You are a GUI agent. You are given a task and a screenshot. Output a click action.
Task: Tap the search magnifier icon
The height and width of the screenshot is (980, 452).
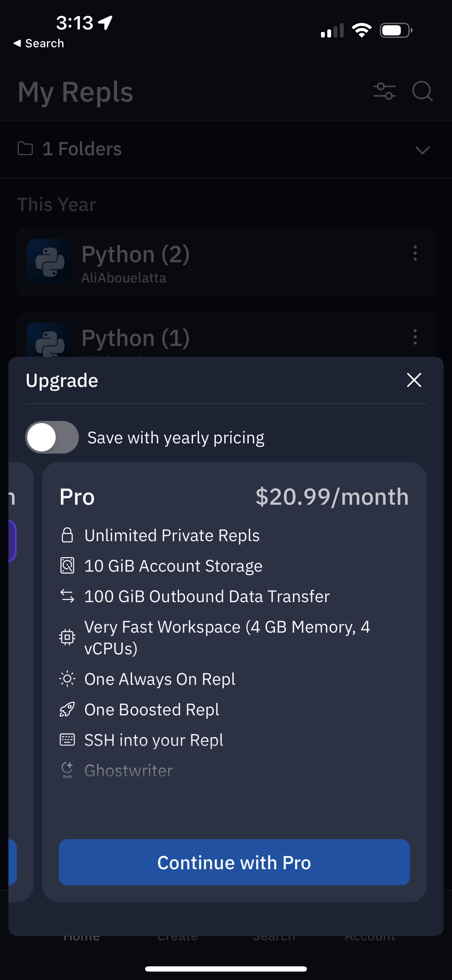pos(422,91)
